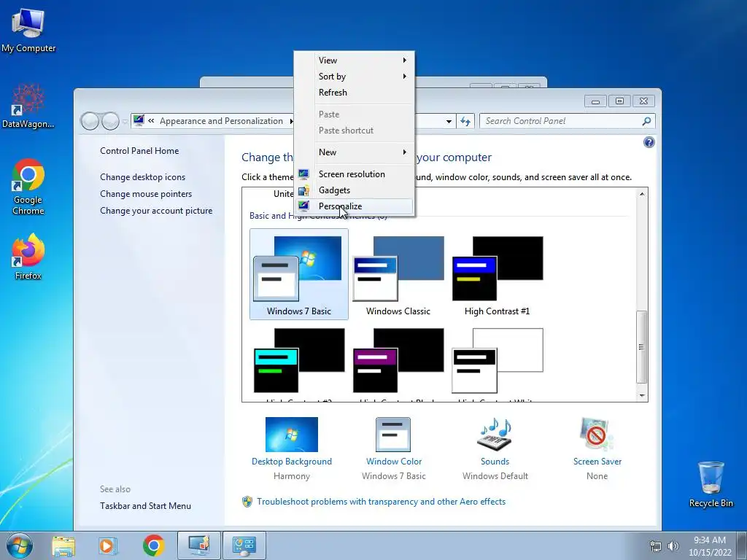The width and height of the screenshot is (747, 560).
Task: Open Change mouse pointers link
Action: point(146,194)
